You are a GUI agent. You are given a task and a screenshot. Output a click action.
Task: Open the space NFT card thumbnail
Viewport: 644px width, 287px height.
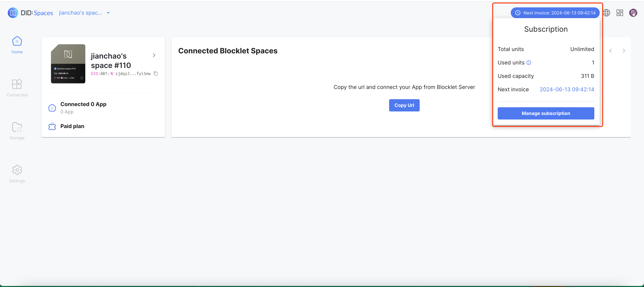pyautogui.click(x=68, y=64)
